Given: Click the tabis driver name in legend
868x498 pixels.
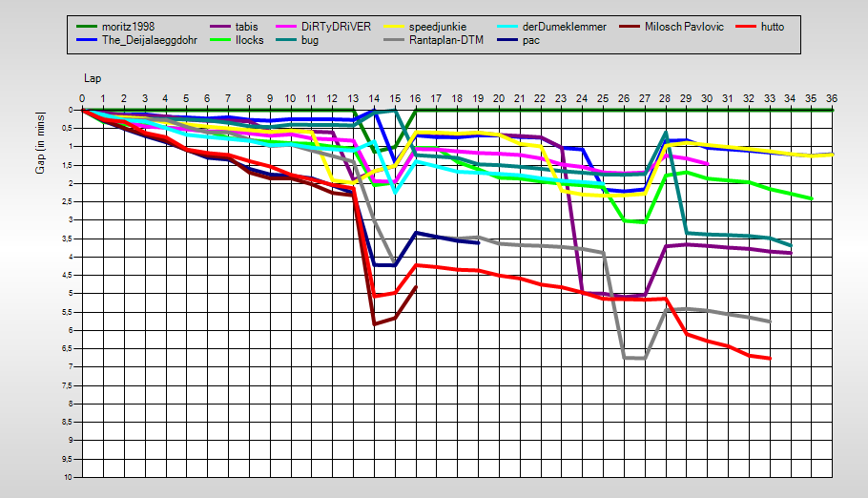Looking at the screenshot, I should (x=248, y=27).
